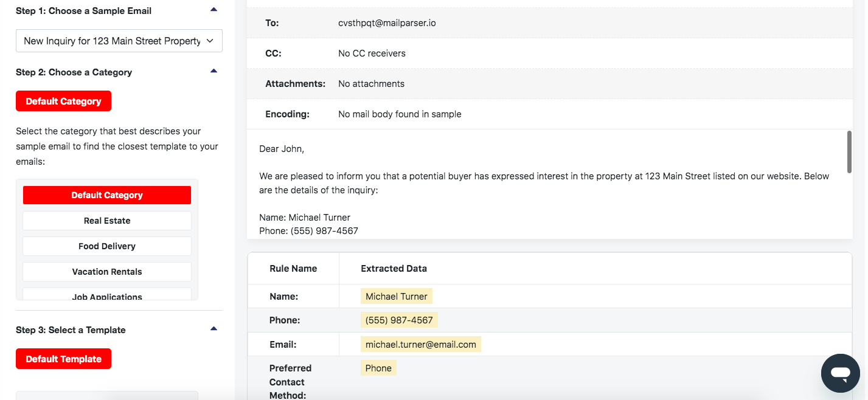Click the red Default Category button
868x400 pixels.
click(63, 101)
